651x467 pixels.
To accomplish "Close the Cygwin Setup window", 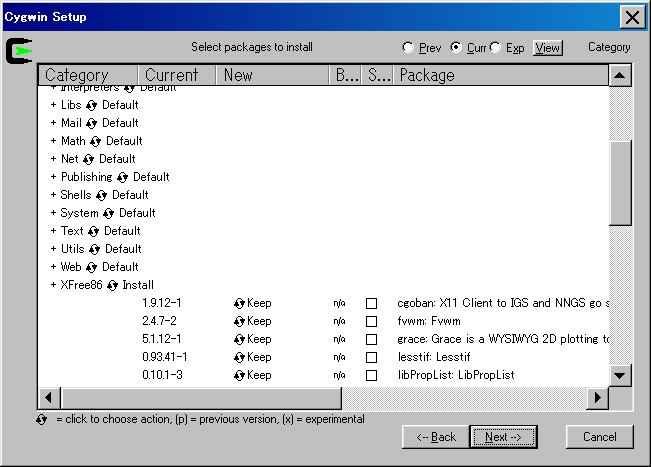I will click(x=632, y=17).
